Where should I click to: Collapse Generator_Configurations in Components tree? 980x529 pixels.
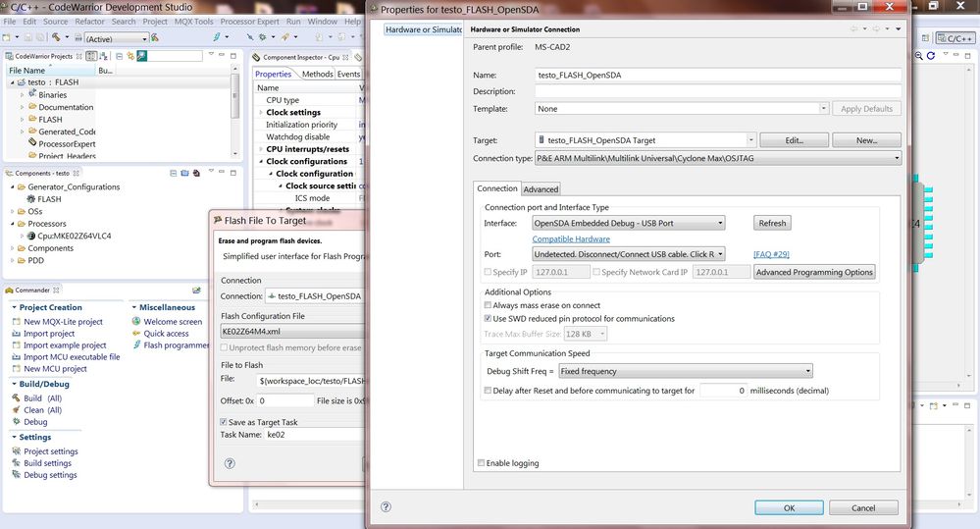click(x=12, y=186)
